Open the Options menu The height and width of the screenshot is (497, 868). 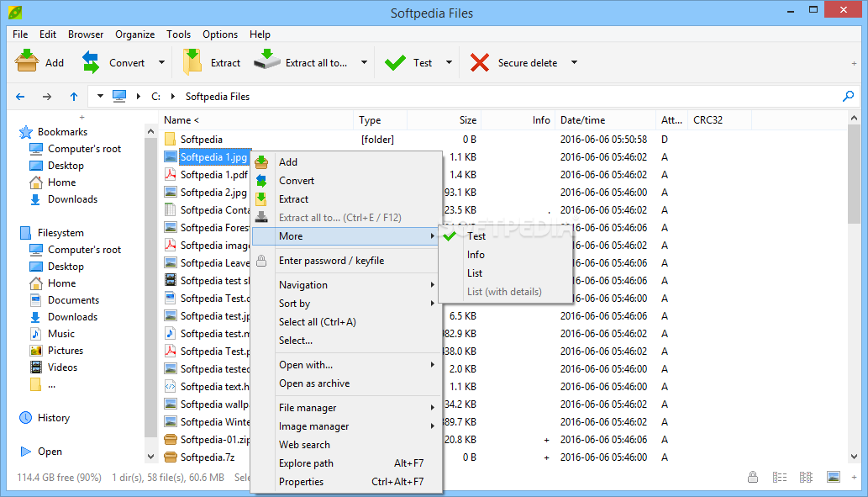(220, 34)
